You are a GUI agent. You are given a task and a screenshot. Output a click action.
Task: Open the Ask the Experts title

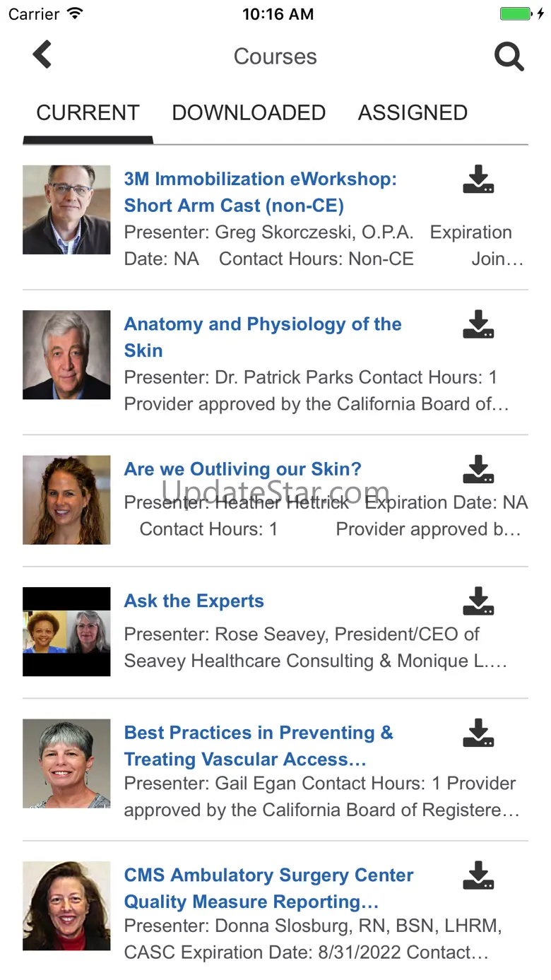[194, 601]
